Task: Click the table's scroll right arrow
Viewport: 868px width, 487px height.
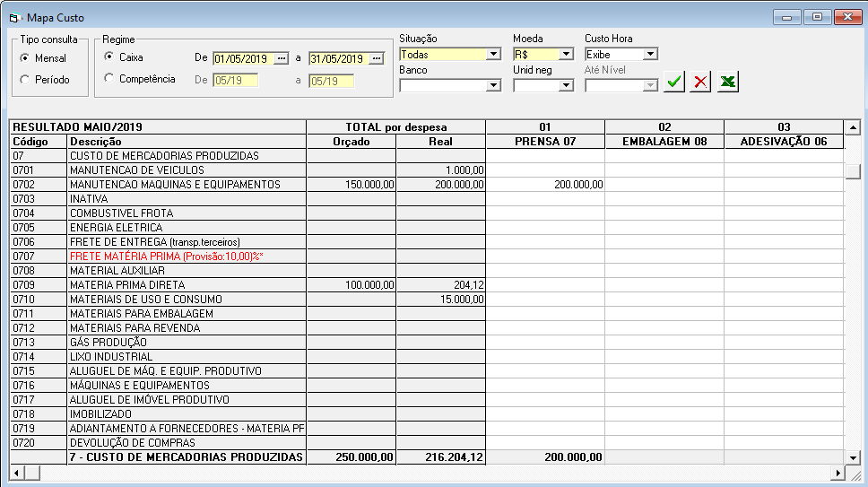Action: 838,473
